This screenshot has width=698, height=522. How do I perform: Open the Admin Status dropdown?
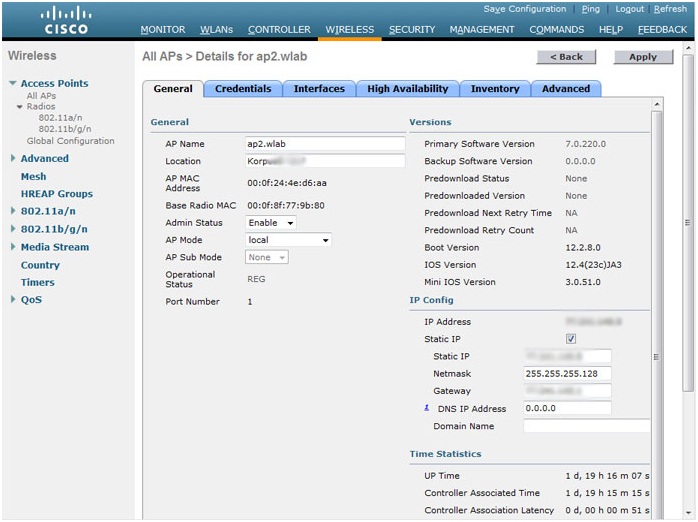click(x=271, y=223)
